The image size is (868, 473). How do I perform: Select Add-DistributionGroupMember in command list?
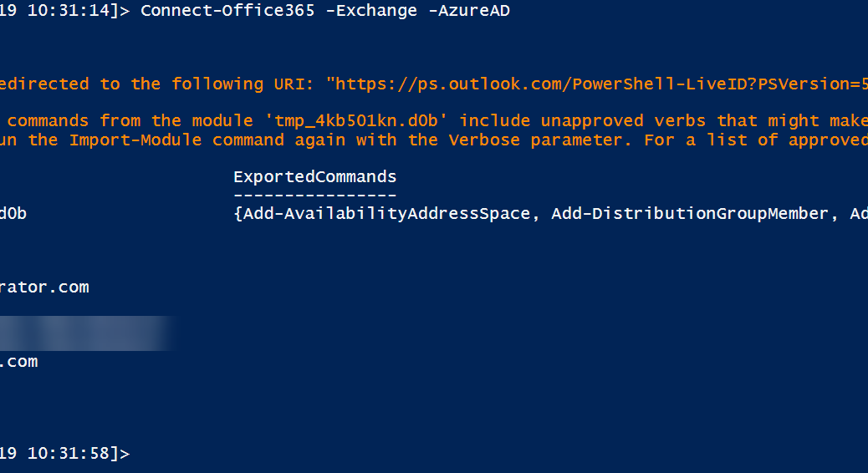[690, 214]
